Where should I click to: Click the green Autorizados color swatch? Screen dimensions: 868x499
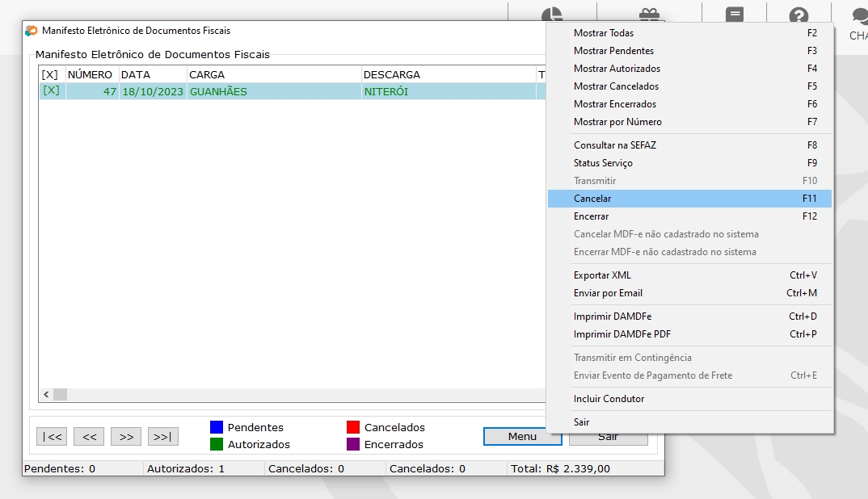point(217,444)
